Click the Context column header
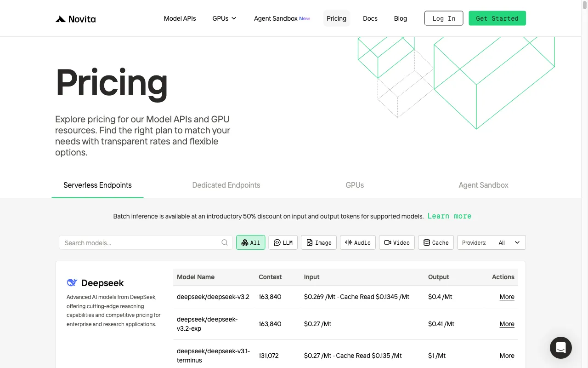The height and width of the screenshot is (368, 588). (x=270, y=277)
